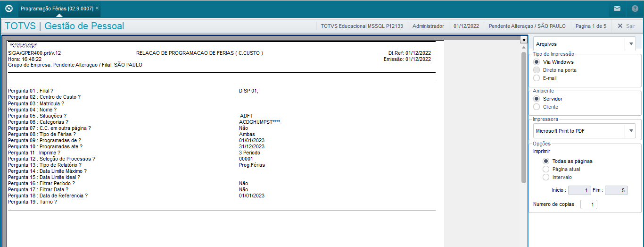Click Pergunta 05 : Situações ? line
The image size is (644, 247).
point(37,116)
